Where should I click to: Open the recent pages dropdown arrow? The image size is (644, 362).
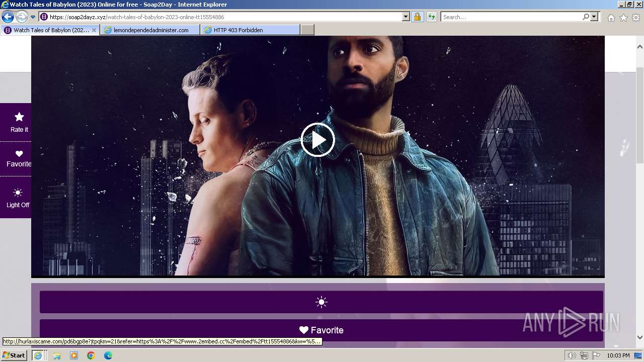coord(33,17)
